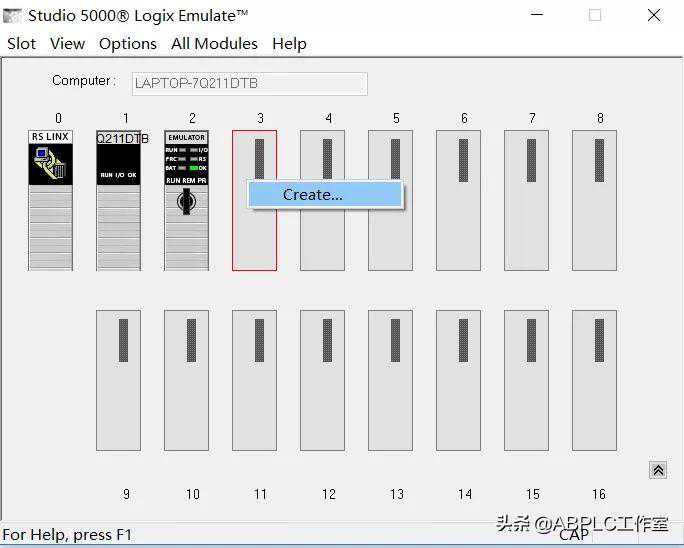Click the Computer name field
Viewport: 684px width, 548px height.
pos(248,83)
